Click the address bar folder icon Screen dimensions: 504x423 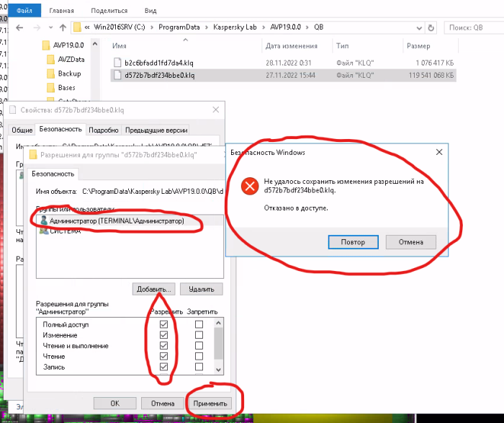(77, 27)
